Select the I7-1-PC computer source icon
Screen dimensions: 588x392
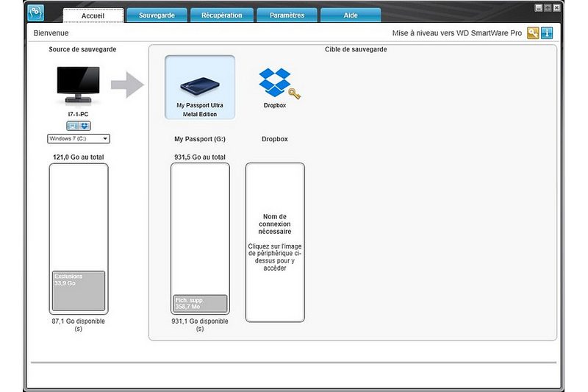pos(78,85)
